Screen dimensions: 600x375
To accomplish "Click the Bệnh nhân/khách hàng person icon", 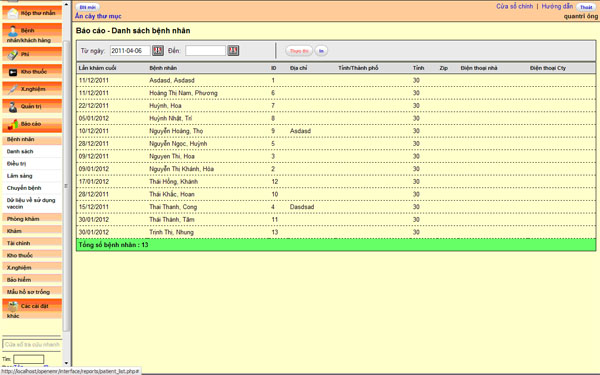I will coord(13,31).
